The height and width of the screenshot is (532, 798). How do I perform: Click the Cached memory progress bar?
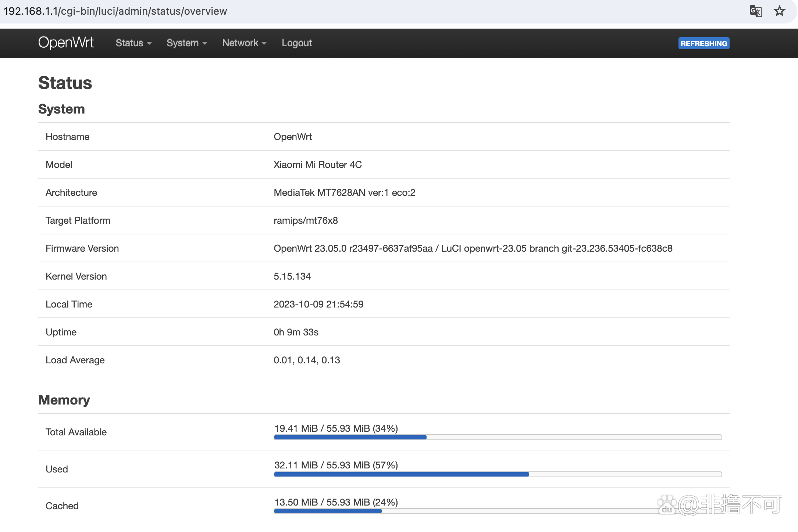tap(498, 511)
